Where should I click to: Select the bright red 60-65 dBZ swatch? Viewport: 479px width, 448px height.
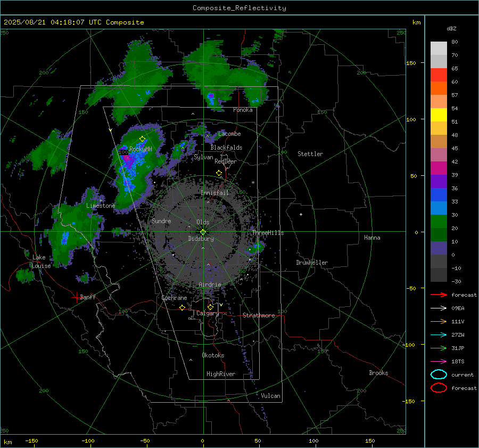[439, 75]
